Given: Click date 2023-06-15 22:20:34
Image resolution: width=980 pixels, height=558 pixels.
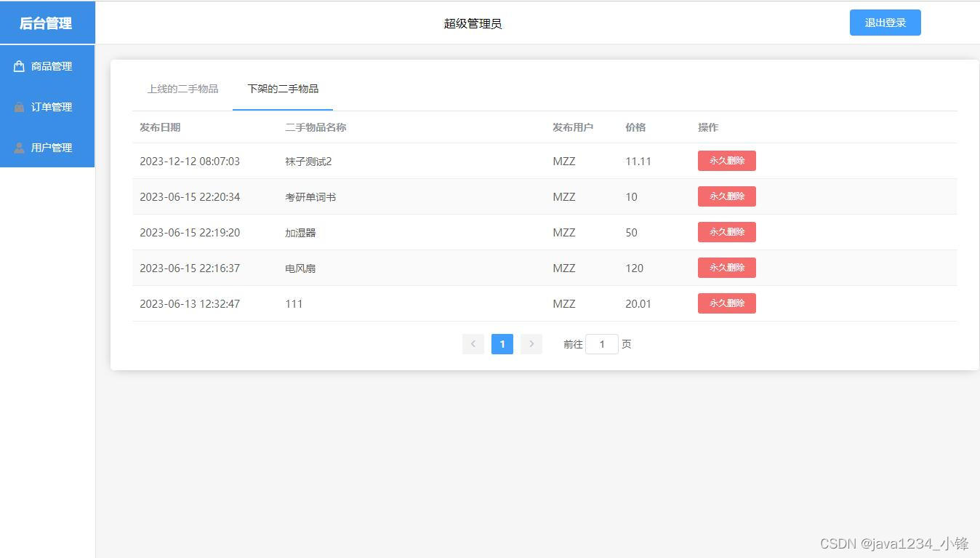Looking at the screenshot, I should (190, 197).
